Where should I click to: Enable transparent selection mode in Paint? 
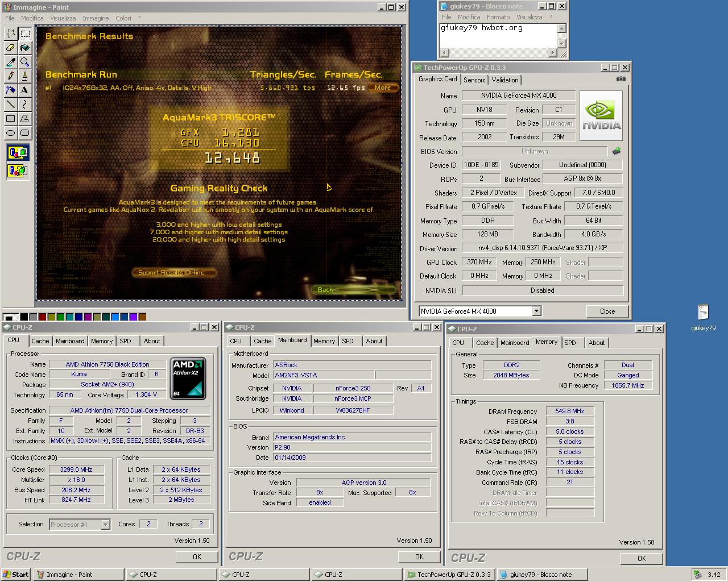pos(18,170)
